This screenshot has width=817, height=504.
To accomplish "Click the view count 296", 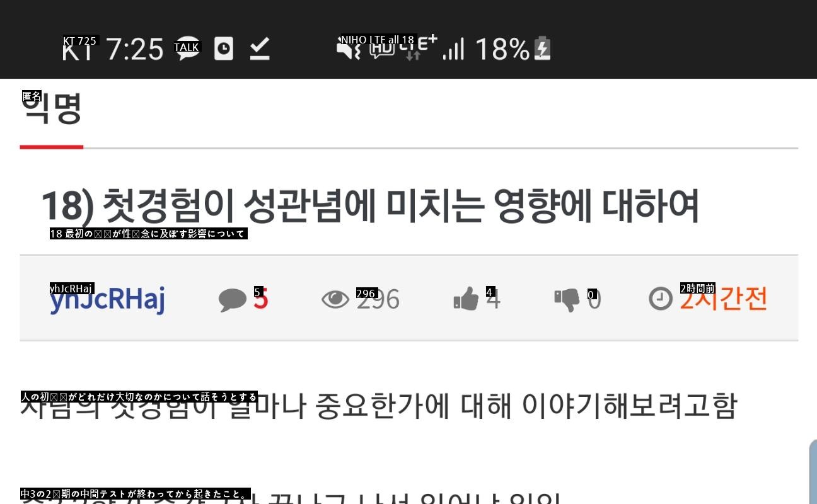I will [378, 299].
